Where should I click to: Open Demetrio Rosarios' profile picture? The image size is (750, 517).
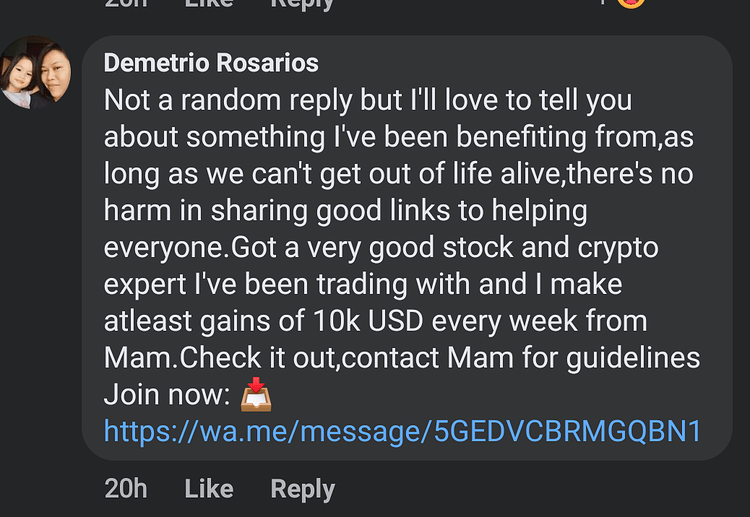(x=35, y=72)
